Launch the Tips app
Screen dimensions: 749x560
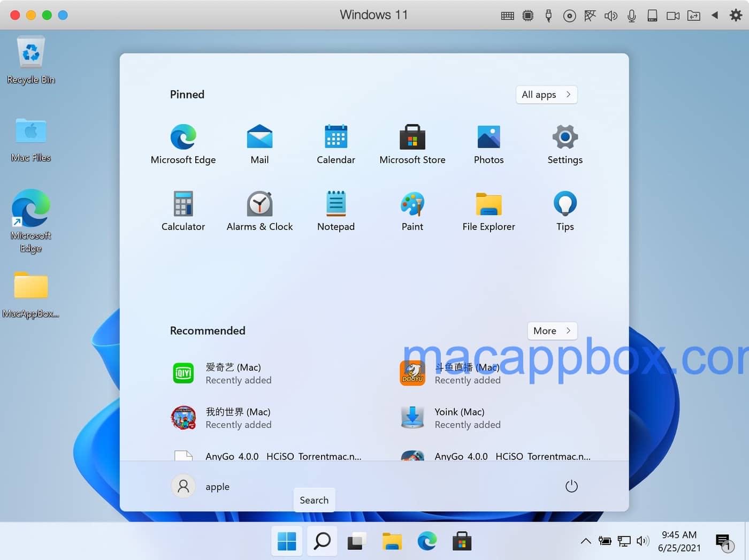pos(565,211)
